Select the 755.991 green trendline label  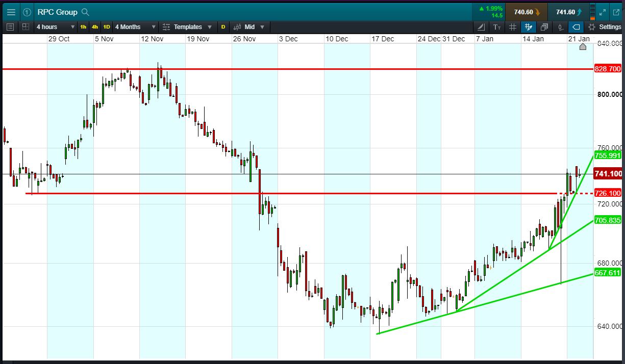pyautogui.click(x=608, y=156)
